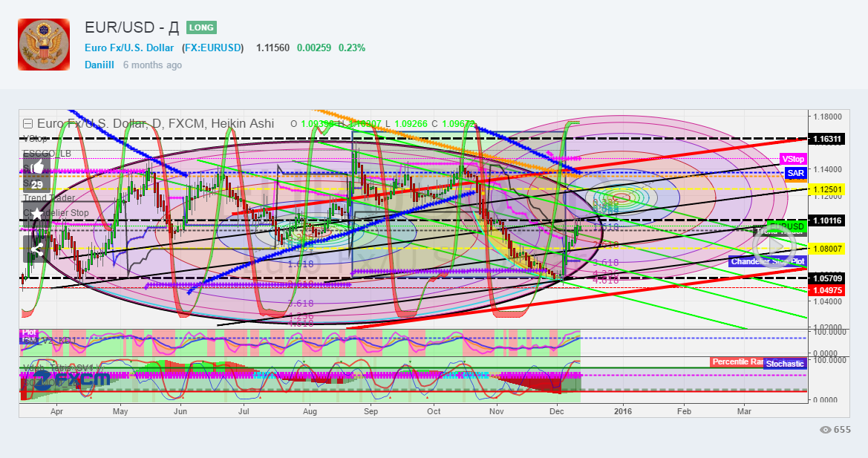Screen dimensions: 868x458
Task: Click the star favorite icon
Action: pos(36,214)
